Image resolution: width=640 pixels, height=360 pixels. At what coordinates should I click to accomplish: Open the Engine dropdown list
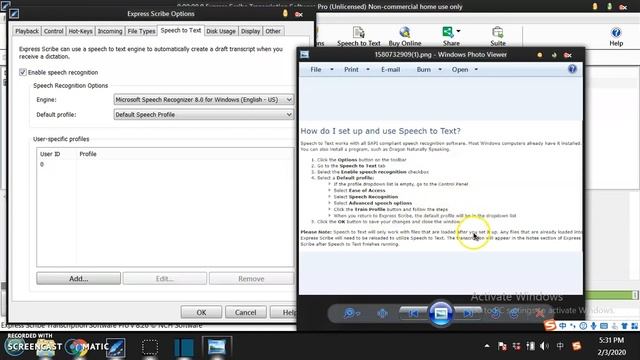tap(203, 100)
